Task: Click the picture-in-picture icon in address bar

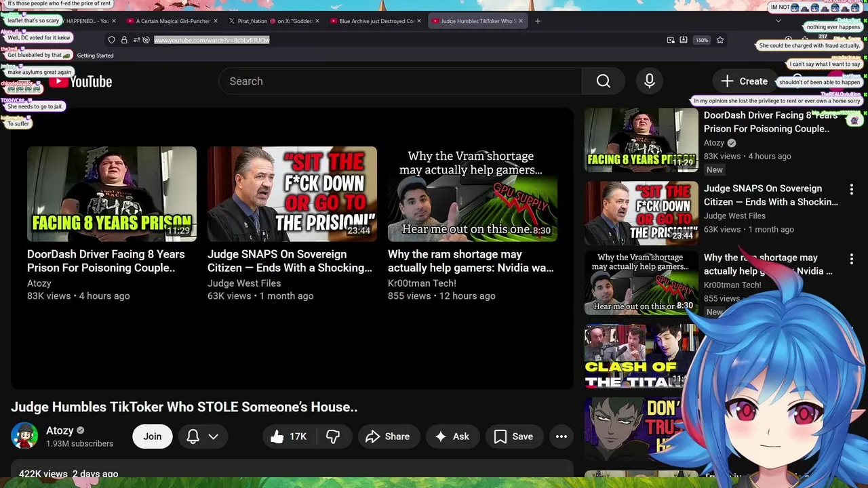Action: (671, 40)
